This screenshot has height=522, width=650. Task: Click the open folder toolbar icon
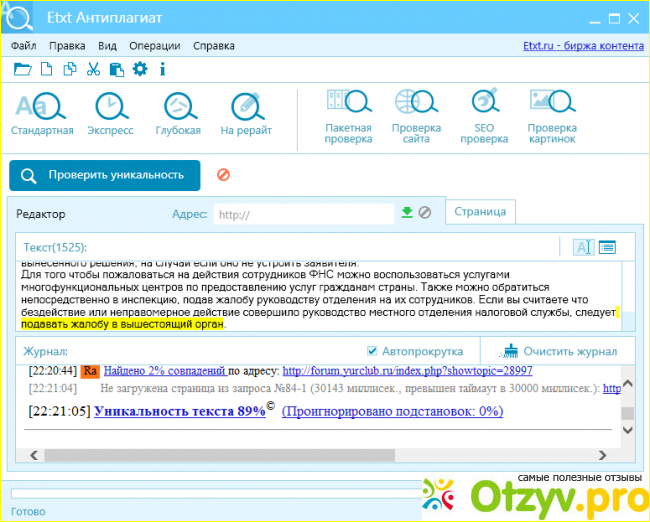tap(23, 69)
